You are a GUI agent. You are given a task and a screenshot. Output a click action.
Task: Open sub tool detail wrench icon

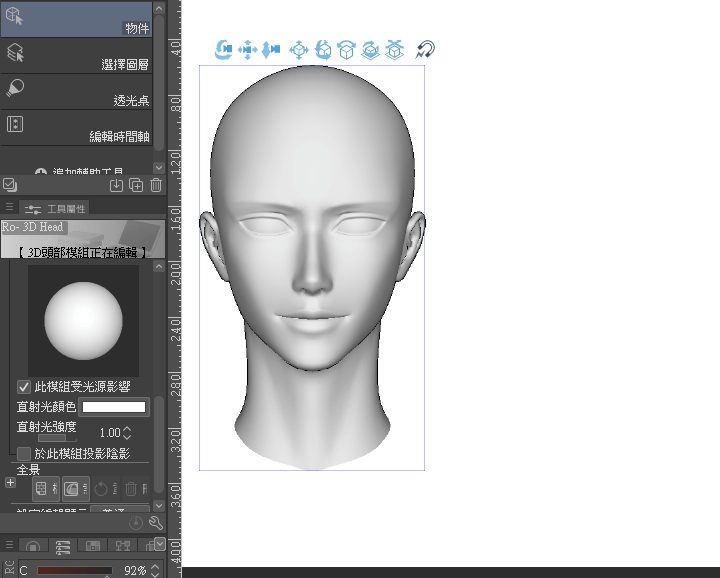coord(156,522)
